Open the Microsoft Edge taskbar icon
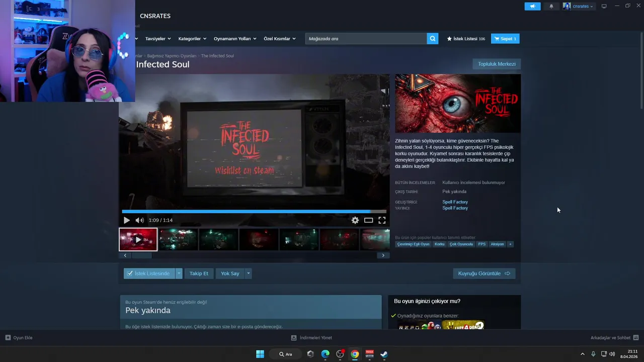This screenshot has height=362, width=644. coord(325,354)
